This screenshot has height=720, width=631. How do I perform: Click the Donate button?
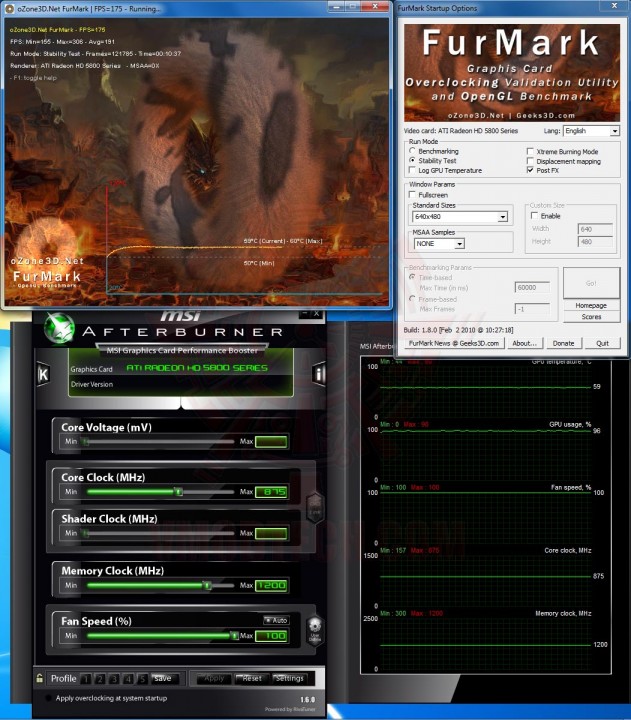[563, 343]
